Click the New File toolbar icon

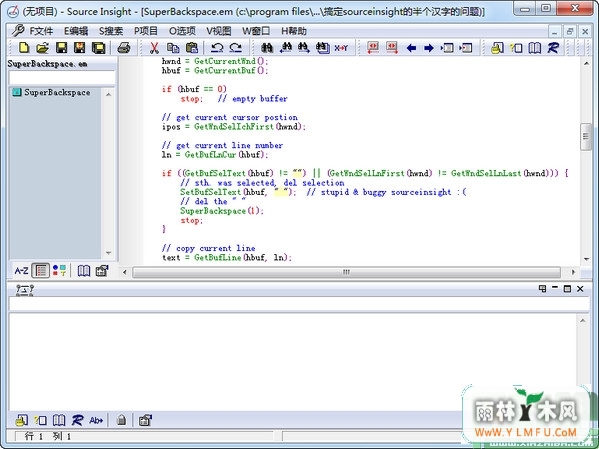(x=24, y=48)
